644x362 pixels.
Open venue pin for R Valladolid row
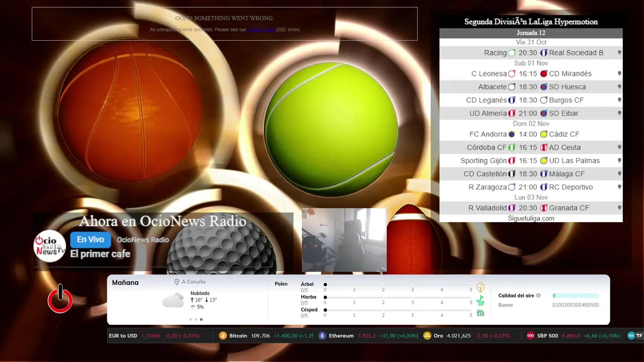click(x=619, y=208)
